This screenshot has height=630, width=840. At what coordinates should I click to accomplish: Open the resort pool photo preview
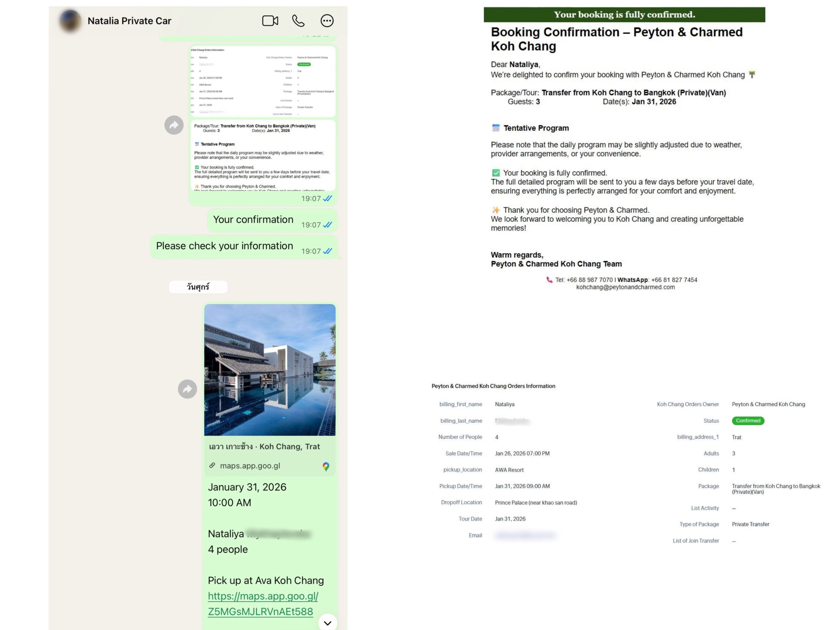[270, 369]
